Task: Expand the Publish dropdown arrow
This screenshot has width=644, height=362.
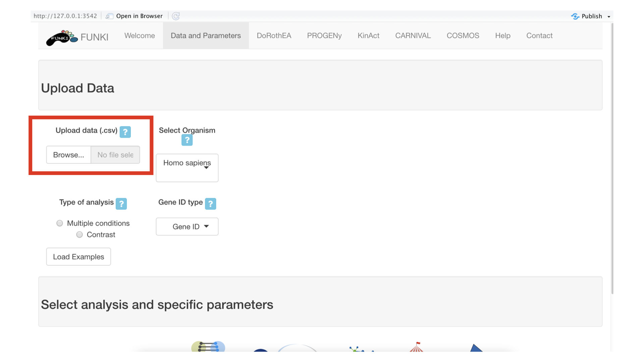Action: 609,16
